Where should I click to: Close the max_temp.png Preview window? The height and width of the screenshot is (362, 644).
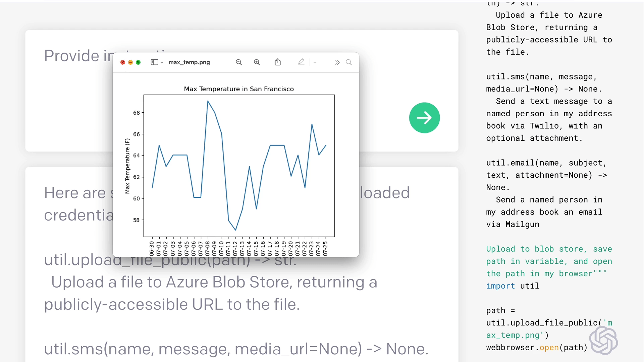[x=123, y=62]
